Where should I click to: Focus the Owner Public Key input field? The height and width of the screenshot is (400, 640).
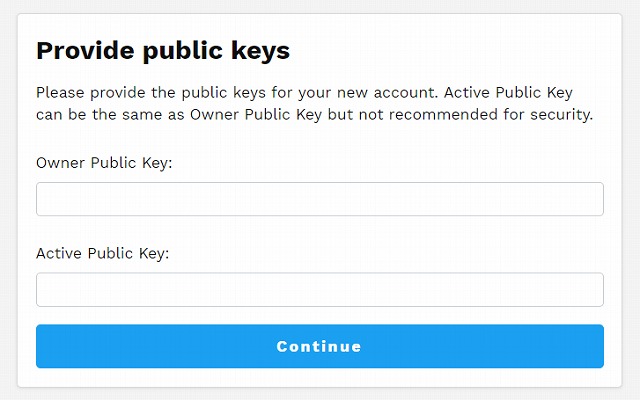(x=320, y=199)
